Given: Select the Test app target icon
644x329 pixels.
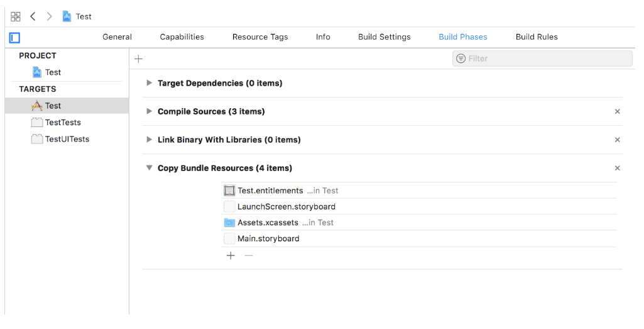Looking at the screenshot, I should tap(37, 106).
